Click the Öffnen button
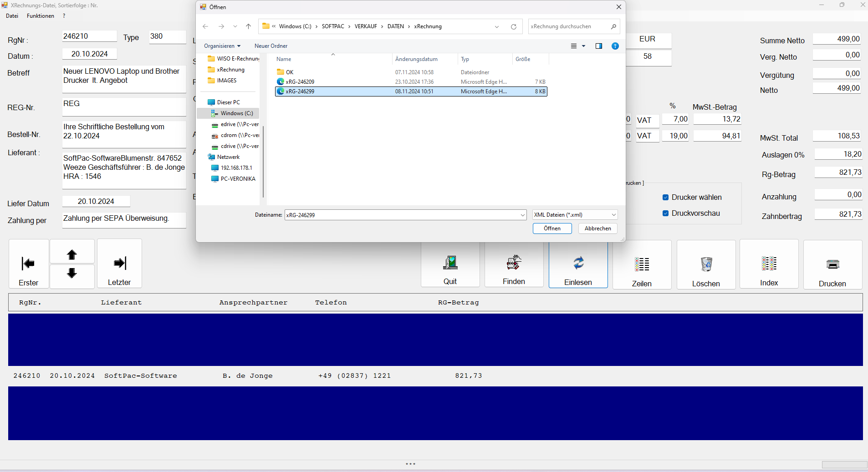Screen dimensions: 868x472 pyautogui.click(x=552, y=228)
